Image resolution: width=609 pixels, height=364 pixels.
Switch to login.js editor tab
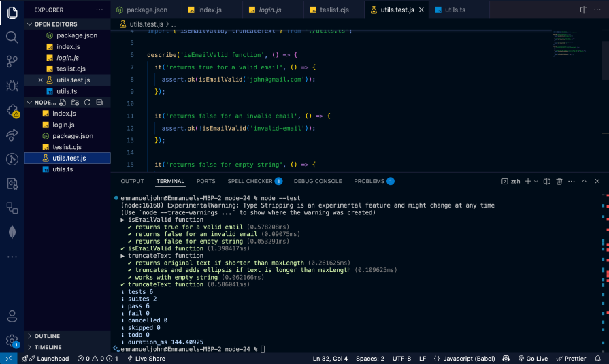(273, 10)
